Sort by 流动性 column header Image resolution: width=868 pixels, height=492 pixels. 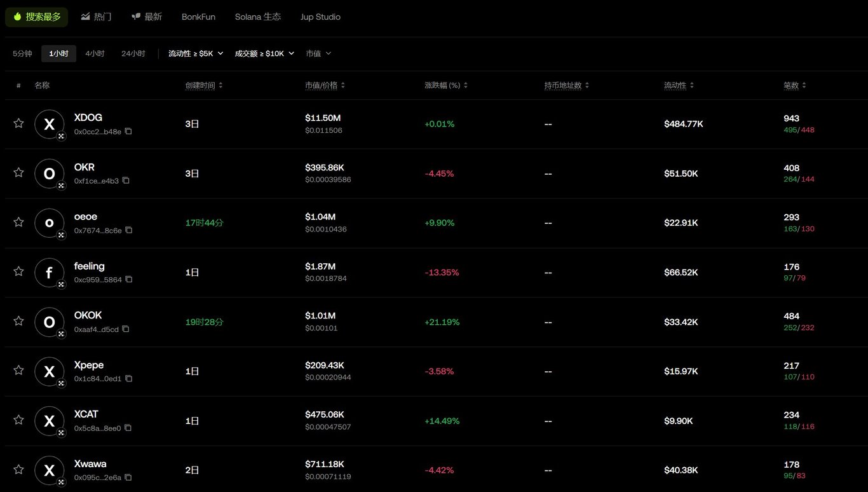tap(679, 85)
